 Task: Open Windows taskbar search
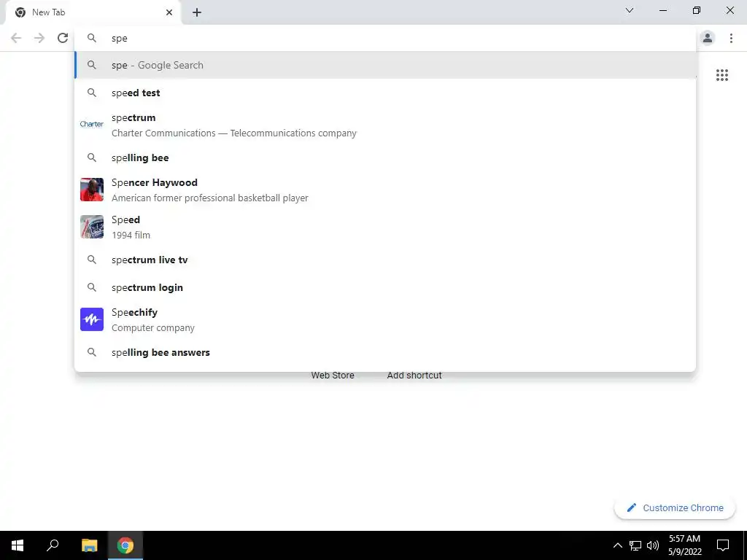pos(53,545)
